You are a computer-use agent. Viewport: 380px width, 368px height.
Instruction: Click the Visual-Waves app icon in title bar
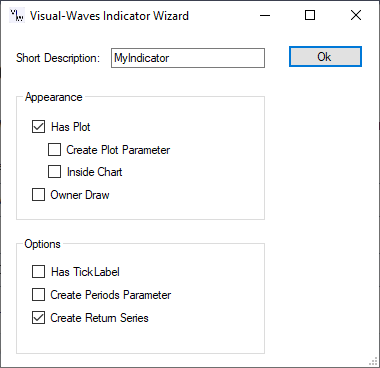pos(17,15)
